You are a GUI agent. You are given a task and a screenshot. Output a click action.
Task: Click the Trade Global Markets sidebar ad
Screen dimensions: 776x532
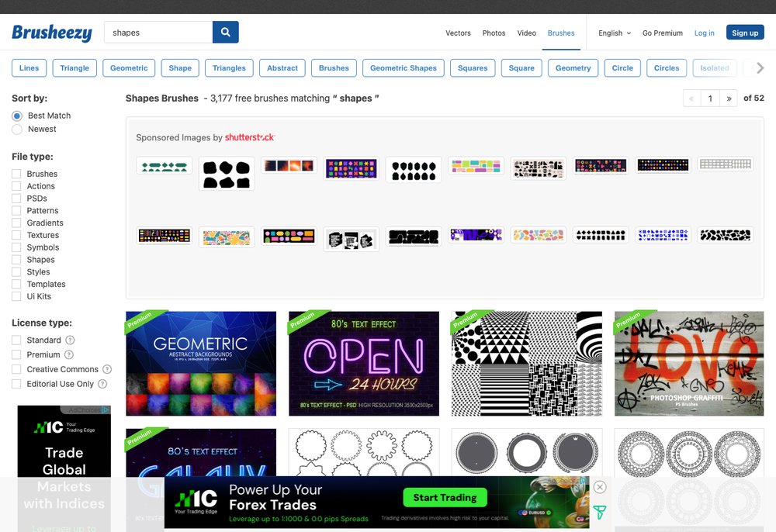coord(64,468)
